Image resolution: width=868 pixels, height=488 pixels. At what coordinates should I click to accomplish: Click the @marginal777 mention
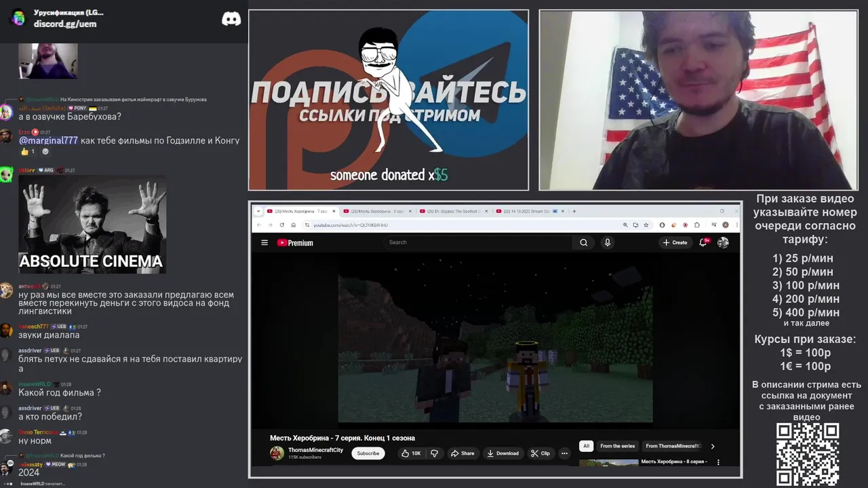(x=48, y=140)
